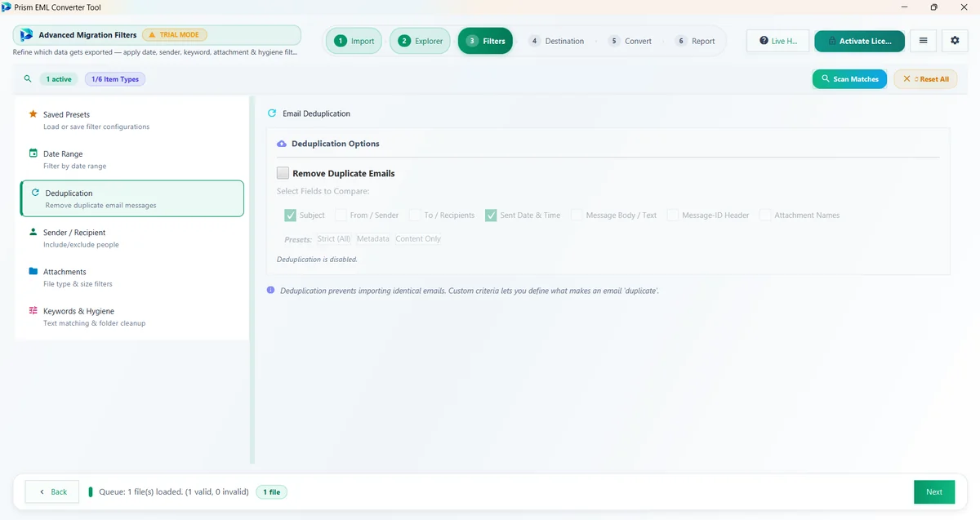Enable Remove Duplicate Emails checkbox
The image size is (980, 520).
coord(283,173)
